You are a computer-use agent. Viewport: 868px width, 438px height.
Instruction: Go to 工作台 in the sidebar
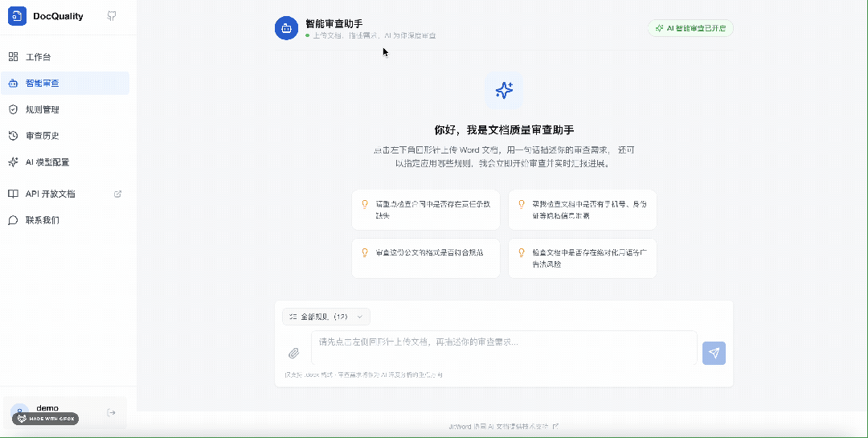(x=65, y=57)
